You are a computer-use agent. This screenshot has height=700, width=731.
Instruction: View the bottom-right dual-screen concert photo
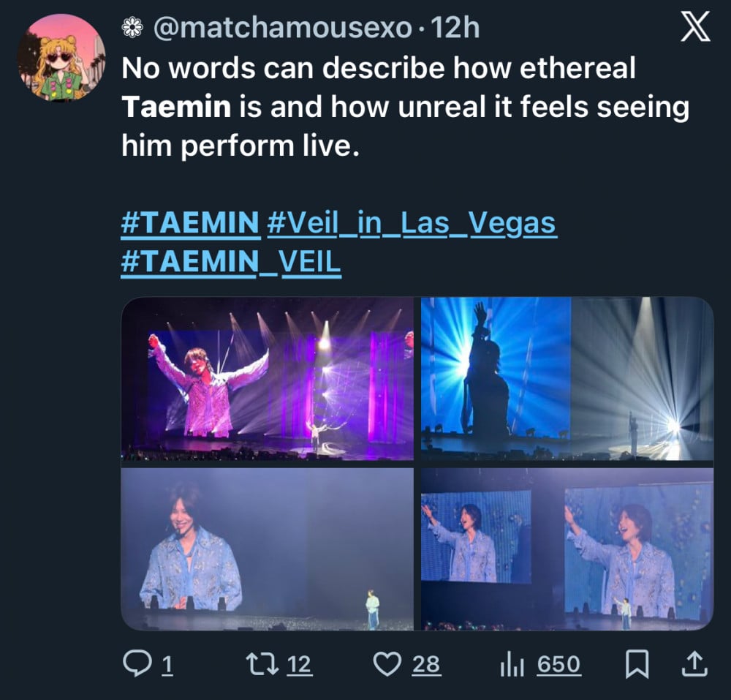point(567,549)
